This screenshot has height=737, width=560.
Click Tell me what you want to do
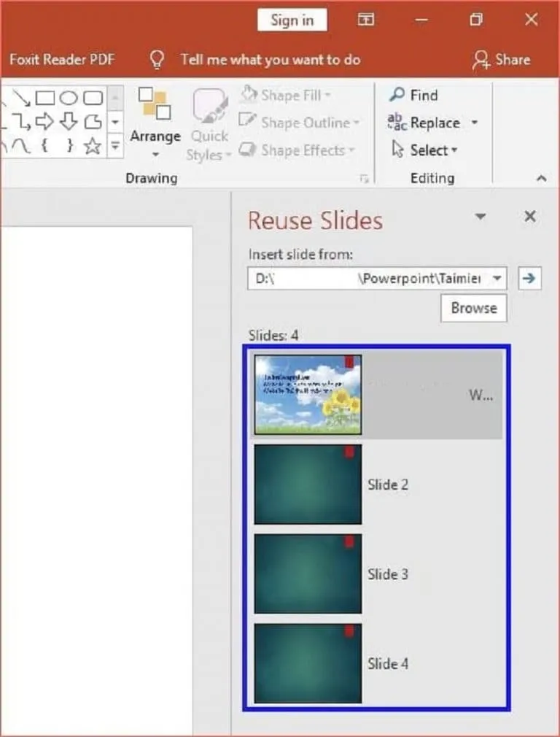click(x=271, y=60)
